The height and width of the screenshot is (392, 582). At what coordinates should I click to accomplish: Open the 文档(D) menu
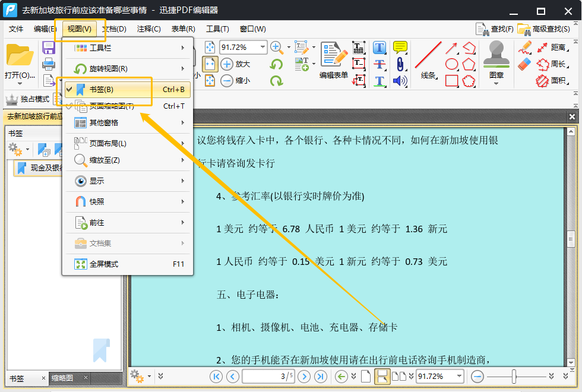click(x=114, y=29)
